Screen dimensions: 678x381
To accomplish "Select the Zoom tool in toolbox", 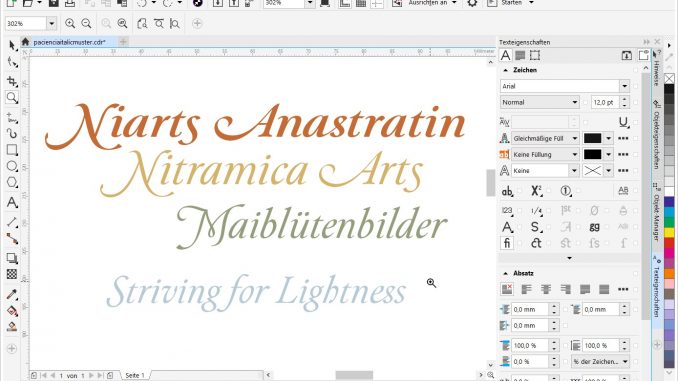I will tap(12, 98).
